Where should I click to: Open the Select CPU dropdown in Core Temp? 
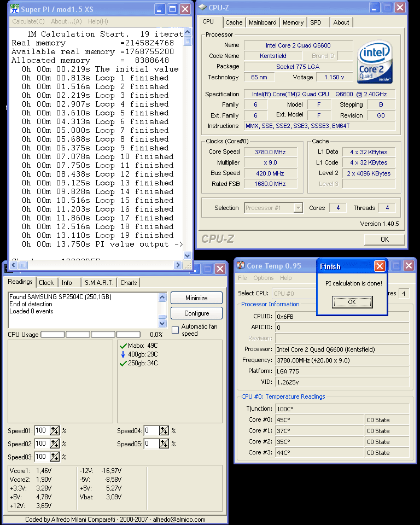click(294, 294)
